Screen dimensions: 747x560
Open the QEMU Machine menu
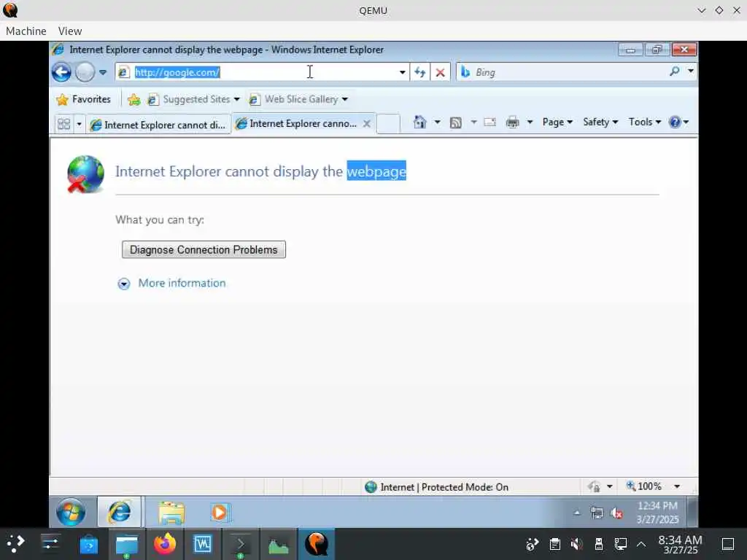pos(26,31)
